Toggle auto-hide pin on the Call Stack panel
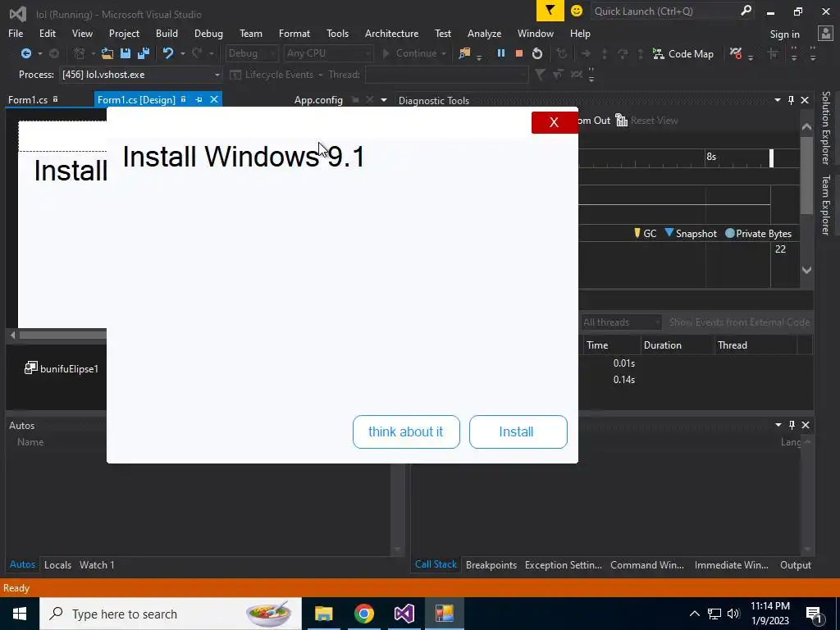This screenshot has width=840, height=630. [x=792, y=425]
